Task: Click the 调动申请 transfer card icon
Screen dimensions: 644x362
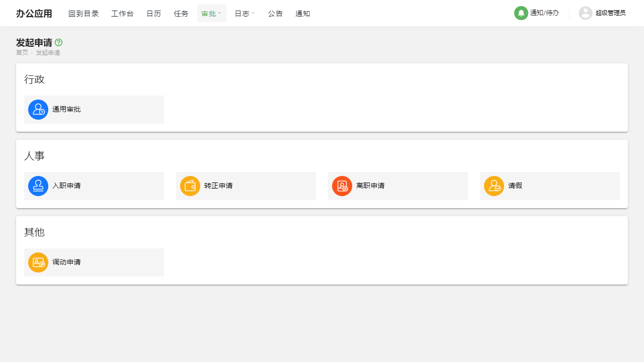Action: pyautogui.click(x=38, y=262)
